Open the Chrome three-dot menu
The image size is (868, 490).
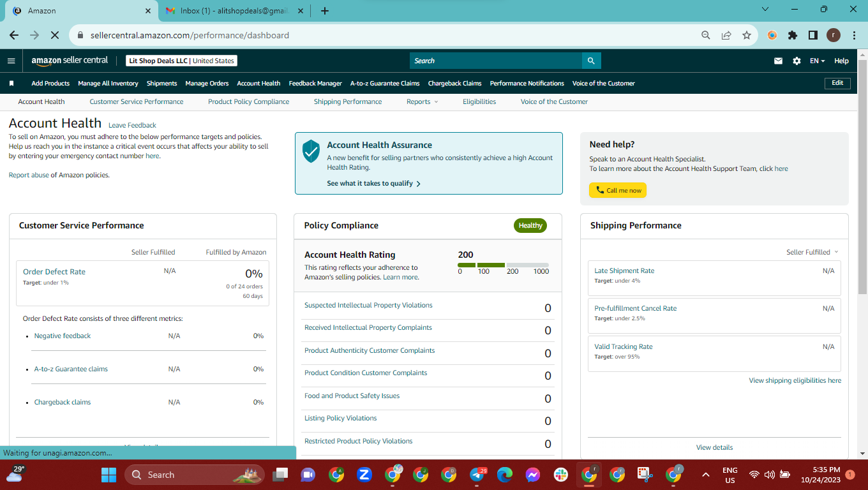[x=854, y=35]
